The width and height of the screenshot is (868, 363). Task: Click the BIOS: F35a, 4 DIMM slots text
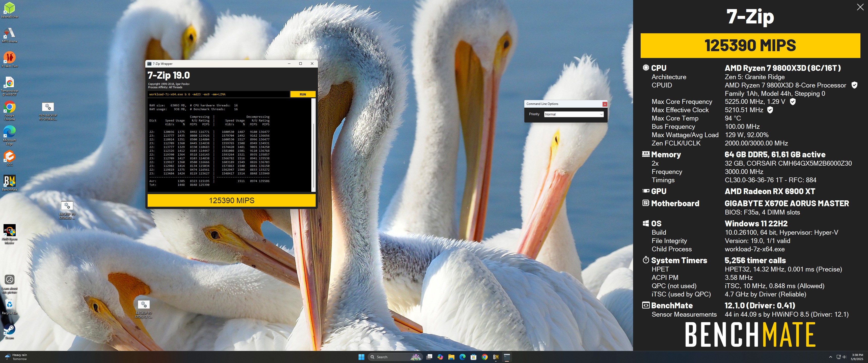click(x=762, y=212)
